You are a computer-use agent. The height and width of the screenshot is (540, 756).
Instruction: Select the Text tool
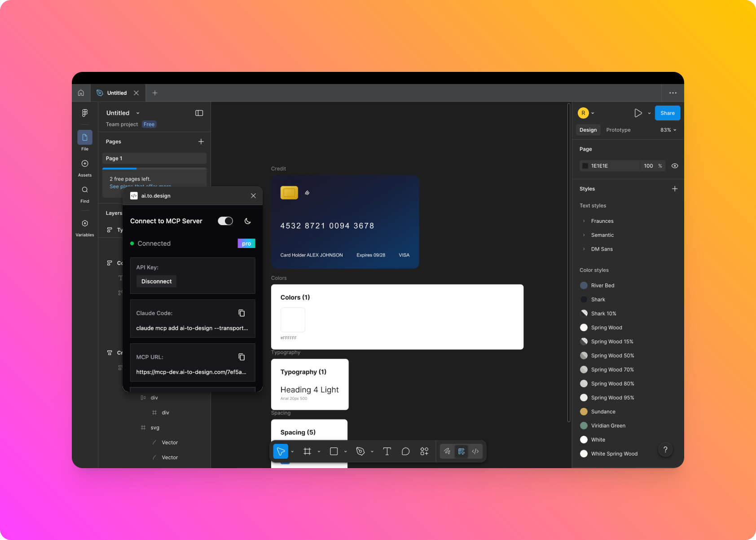pyautogui.click(x=387, y=451)
